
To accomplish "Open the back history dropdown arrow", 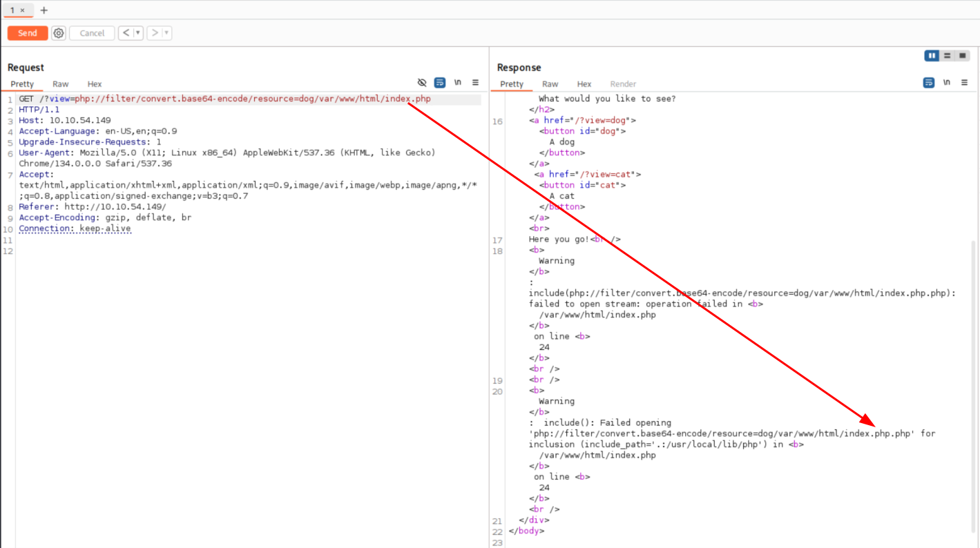I will (x=138, y=32).
